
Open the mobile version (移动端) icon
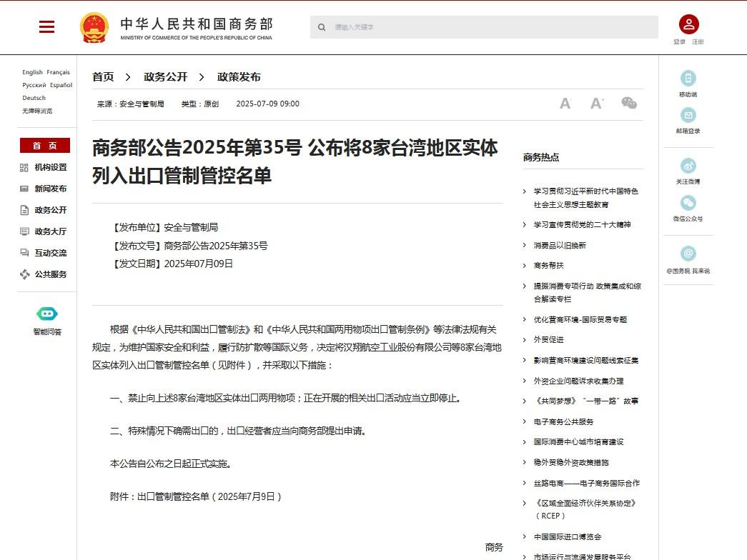(x=688, y=79)
